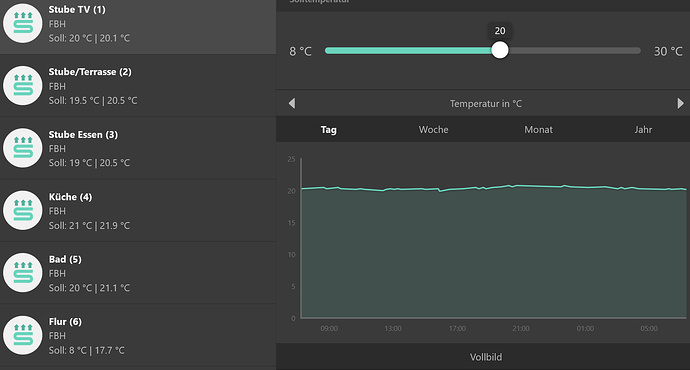Click the Soll: 21 °C | 21.9 °C value
Screen dimensions: 690x370
tap(89, 226)
